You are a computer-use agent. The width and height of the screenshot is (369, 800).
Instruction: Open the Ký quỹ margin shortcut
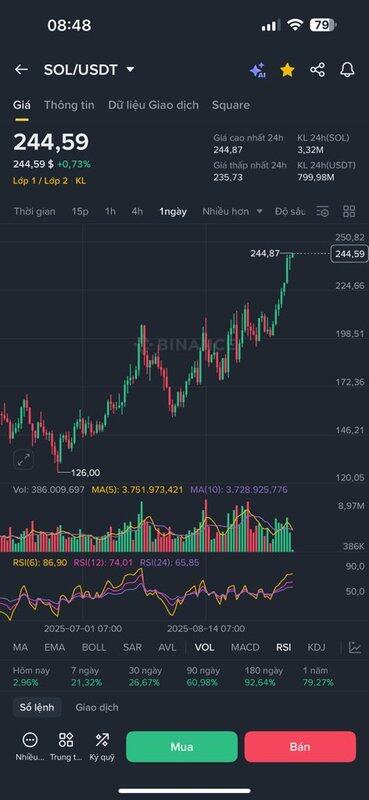[102, 746]
